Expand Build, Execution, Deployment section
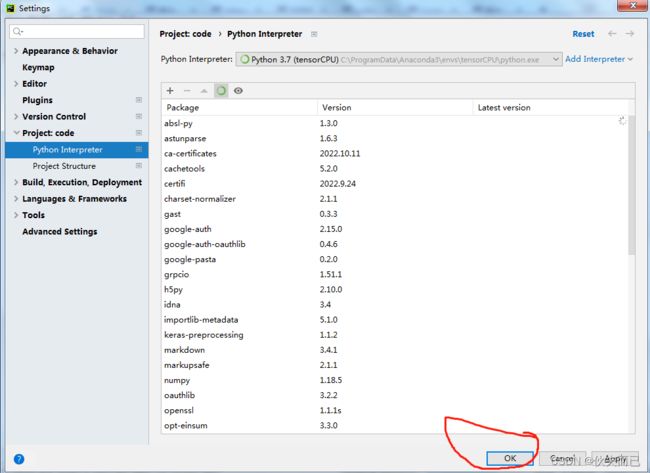650x473 pixels. click(x=16, y=182)
